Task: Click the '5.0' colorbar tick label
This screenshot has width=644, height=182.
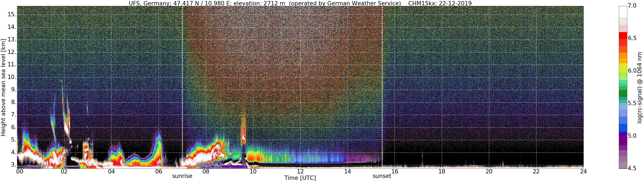Action: point(632,136)
